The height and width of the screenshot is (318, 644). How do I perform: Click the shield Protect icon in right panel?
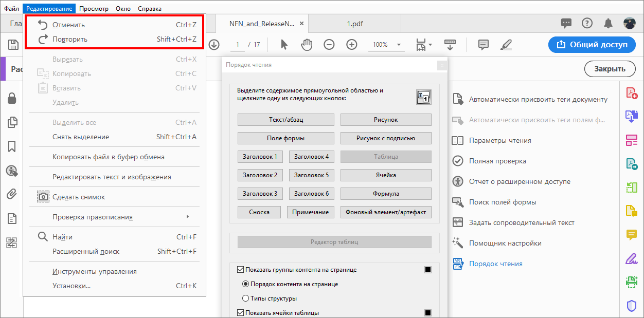pos(632,305)
